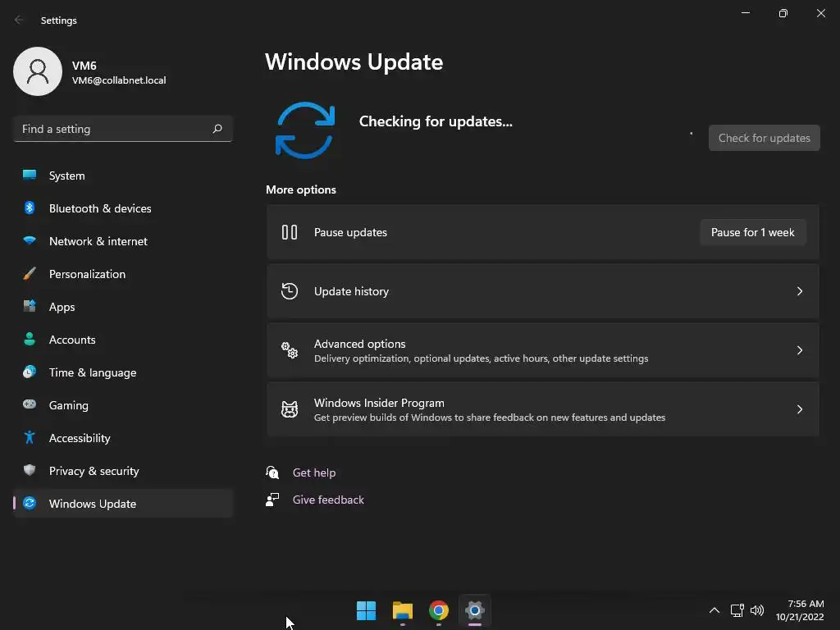Click the Accounts person icon
Screen dimensions: 840x630
coord(30,339)
